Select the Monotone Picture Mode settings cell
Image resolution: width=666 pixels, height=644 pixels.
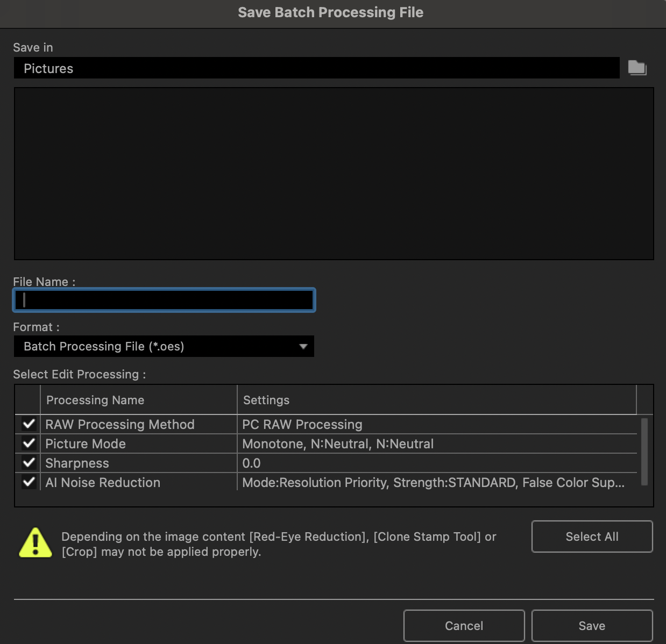point(338,443)
